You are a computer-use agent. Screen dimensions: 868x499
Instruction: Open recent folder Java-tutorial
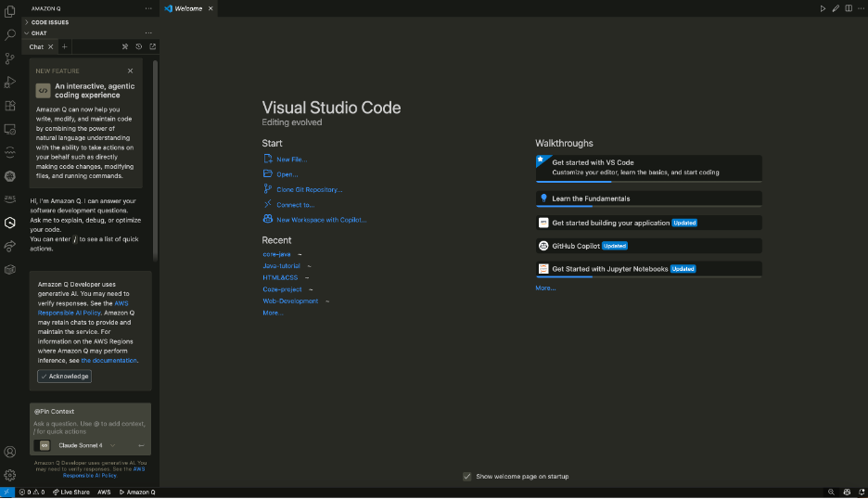(281, 266)
